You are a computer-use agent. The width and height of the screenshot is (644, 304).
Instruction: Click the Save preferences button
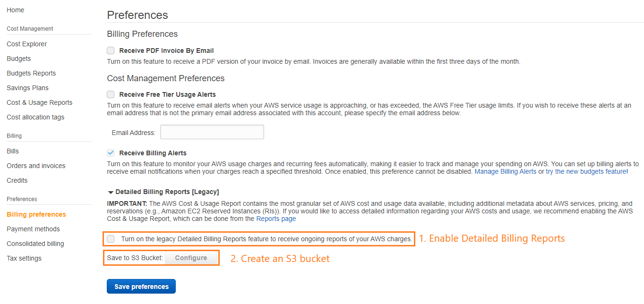point(141,287)
